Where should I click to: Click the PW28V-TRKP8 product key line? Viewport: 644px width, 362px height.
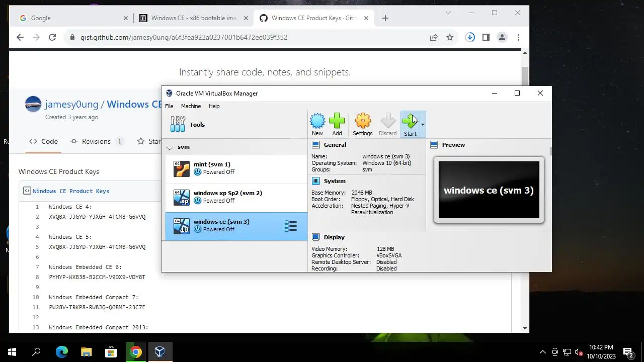(x=97, y=307)
